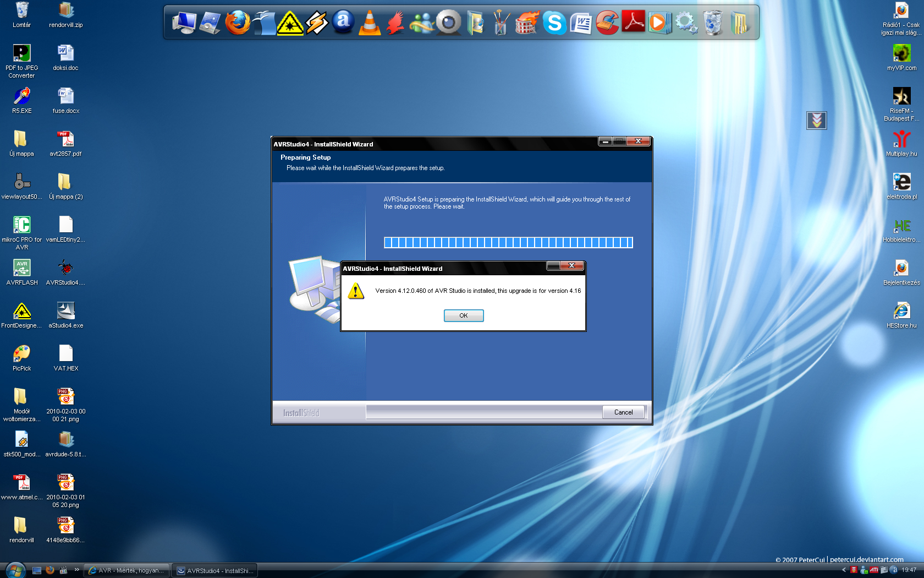Select the Új mappa (2) desktop folder
The height and width of the screenshot is (578, 924).
point(66,187)
